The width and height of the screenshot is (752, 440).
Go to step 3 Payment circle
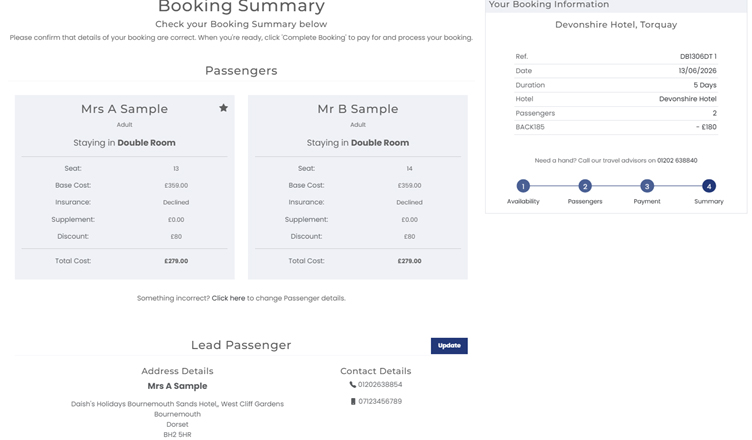click(x=647, y=186)
